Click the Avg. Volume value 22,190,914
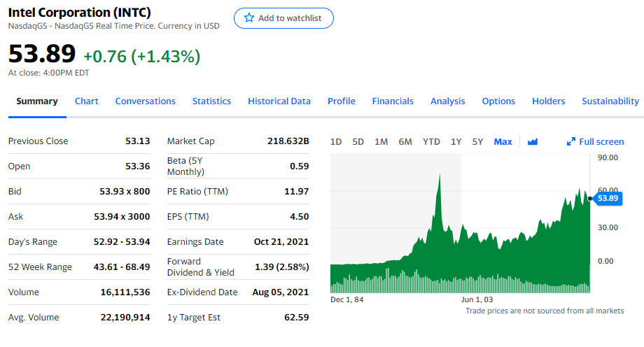 [125, 318]
